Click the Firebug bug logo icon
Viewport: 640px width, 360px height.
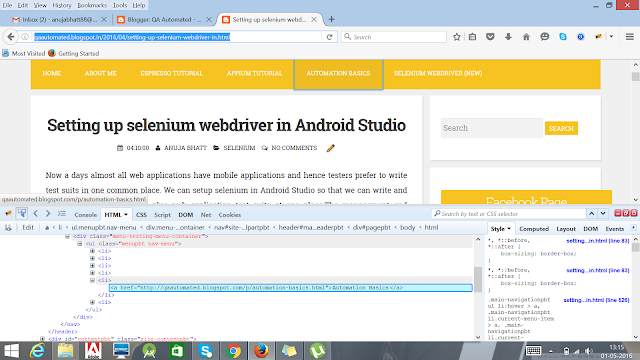(x=8, y=213)
